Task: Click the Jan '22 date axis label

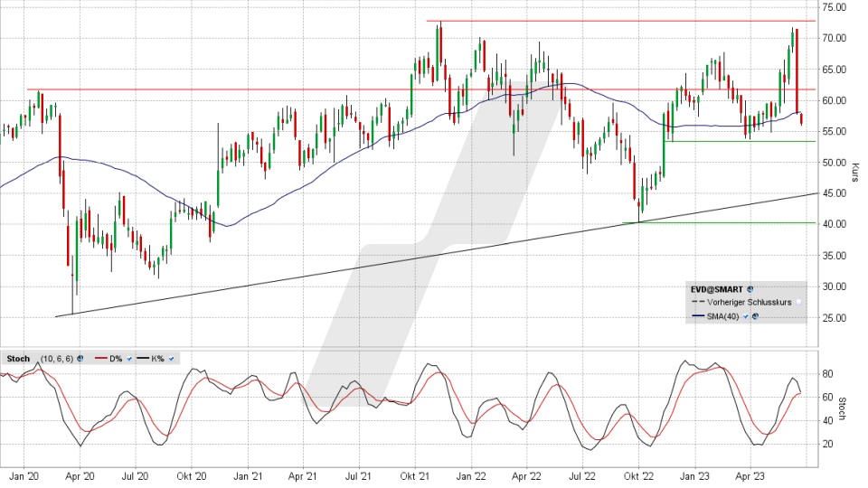Action: (471, 476)
